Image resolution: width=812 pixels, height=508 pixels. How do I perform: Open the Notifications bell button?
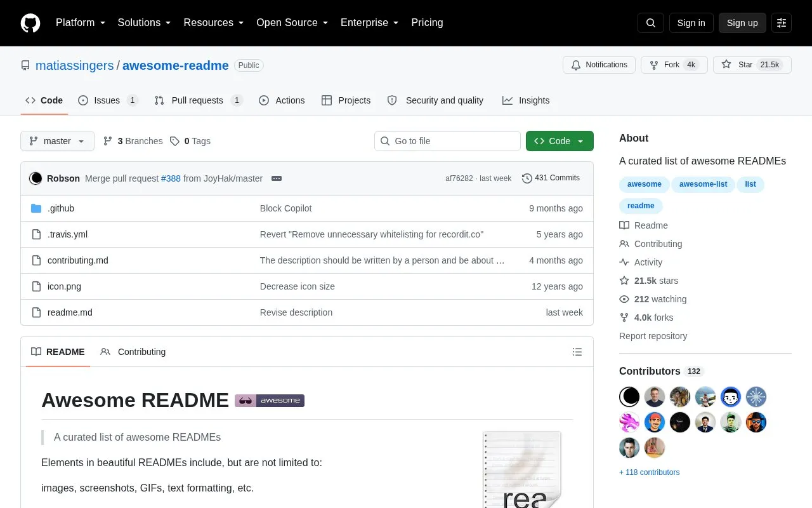coord(599,65)
